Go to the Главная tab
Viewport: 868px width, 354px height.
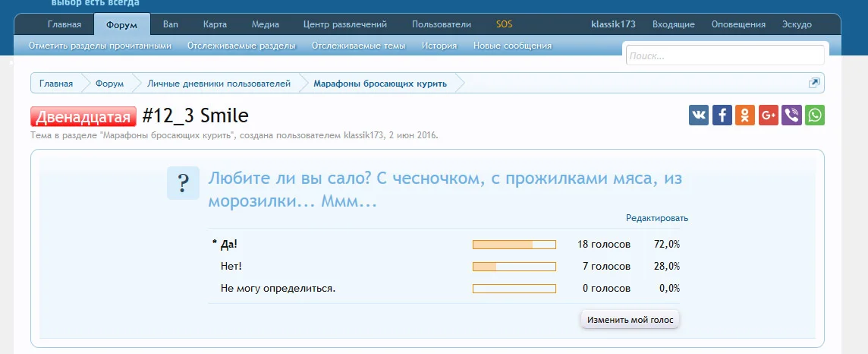(x=64, y=24)
